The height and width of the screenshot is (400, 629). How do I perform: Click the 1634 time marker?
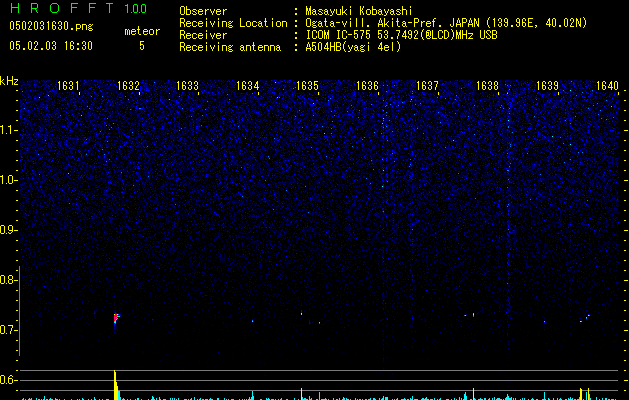(x=248, y=86)
